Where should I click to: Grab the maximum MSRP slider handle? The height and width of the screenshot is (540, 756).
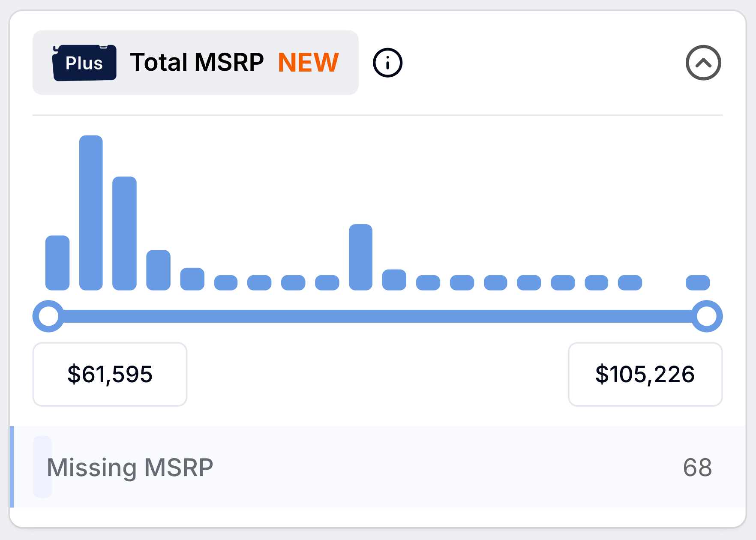tap(707, 316)
